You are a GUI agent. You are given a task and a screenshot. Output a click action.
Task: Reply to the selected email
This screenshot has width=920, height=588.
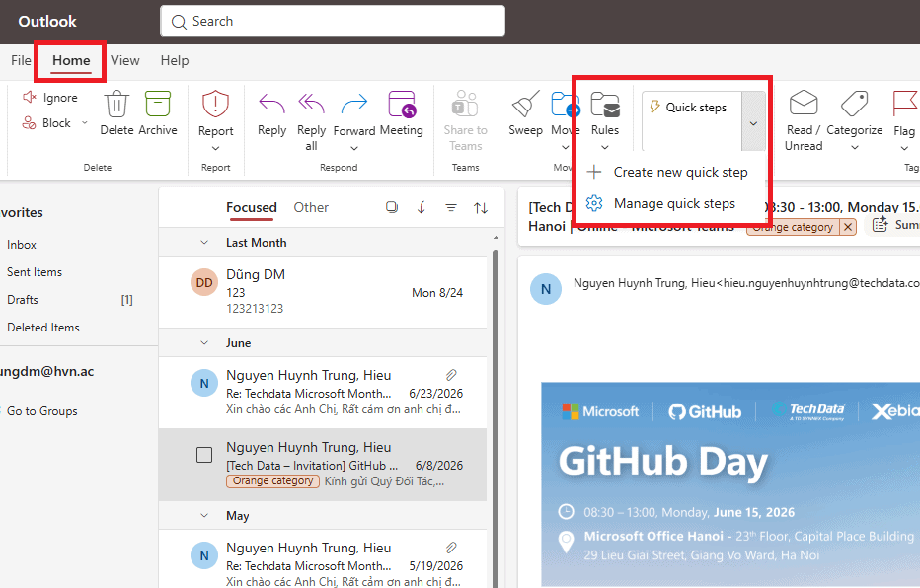click(271, 113)
